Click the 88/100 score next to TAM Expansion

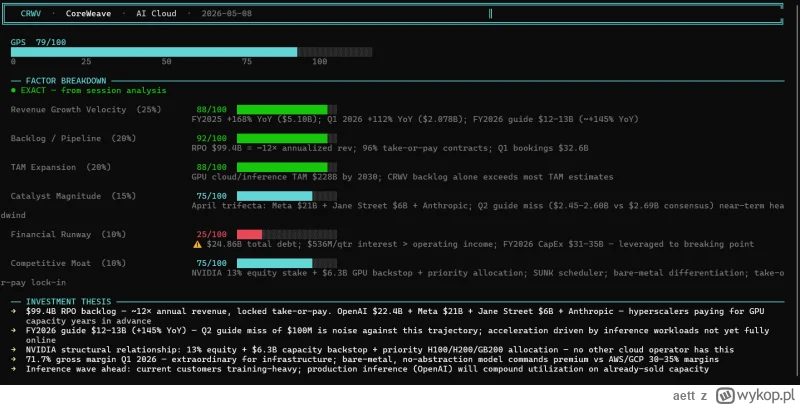211,167
